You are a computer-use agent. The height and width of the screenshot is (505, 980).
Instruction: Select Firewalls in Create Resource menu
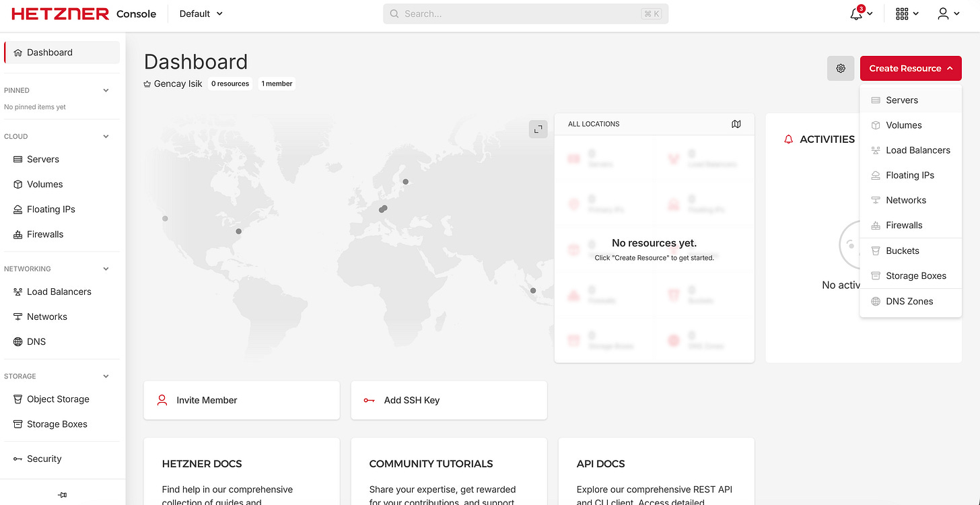click(x=911, y=225)
